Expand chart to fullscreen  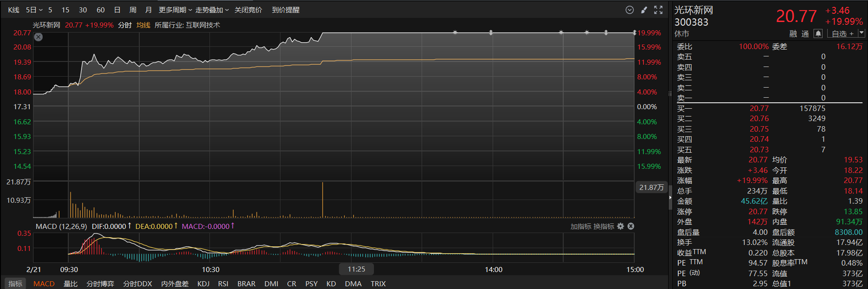tap(659, 10)
